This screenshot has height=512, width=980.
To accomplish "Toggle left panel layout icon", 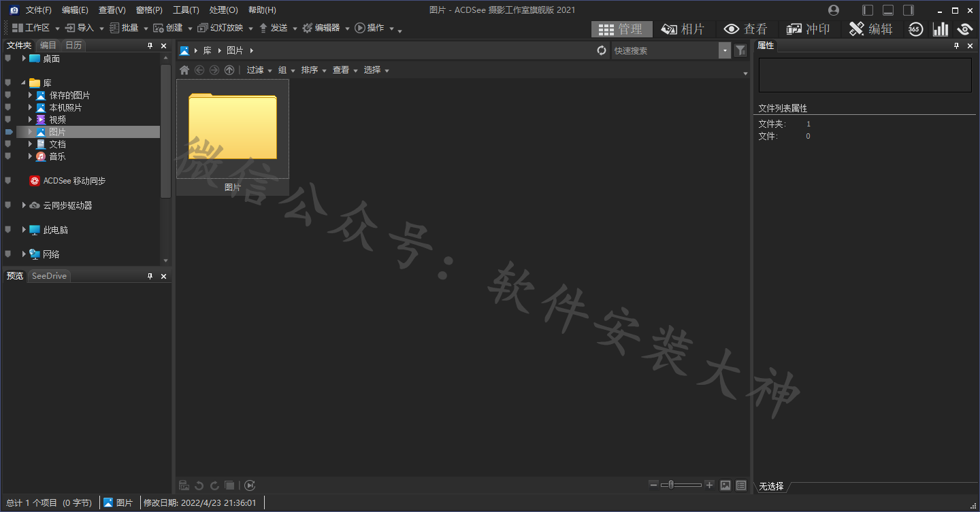I will (x=868, y=10).
